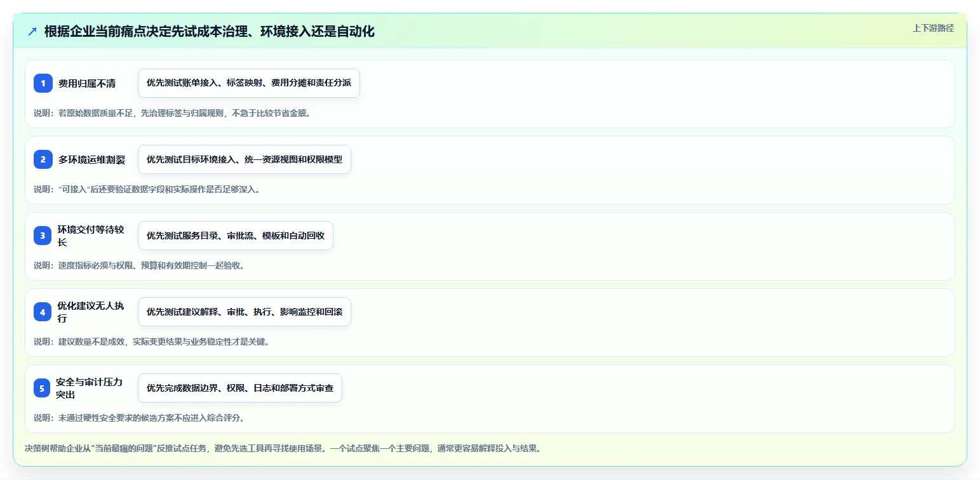The height and width of the screenshot is (480, 980).
Task: Click the note starting 未通过硬性安全要求
Action: tap(139, 418)
